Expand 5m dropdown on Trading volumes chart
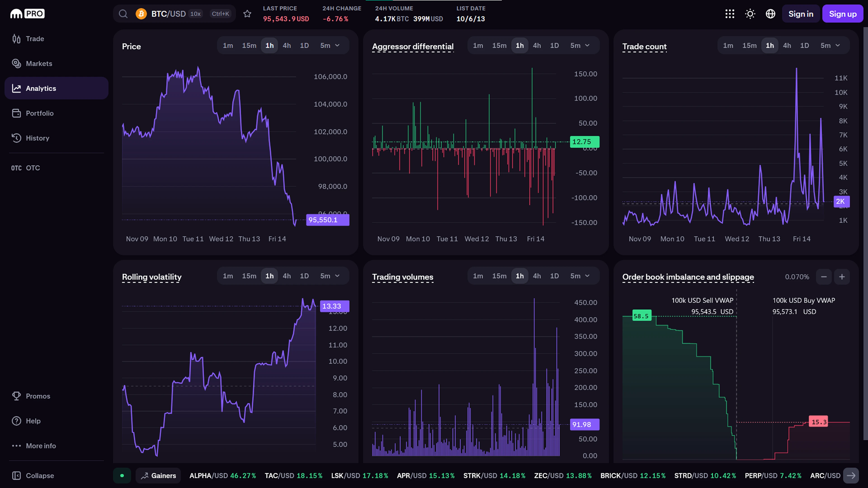This screenshot has height=488, width=868. point(580,276)
